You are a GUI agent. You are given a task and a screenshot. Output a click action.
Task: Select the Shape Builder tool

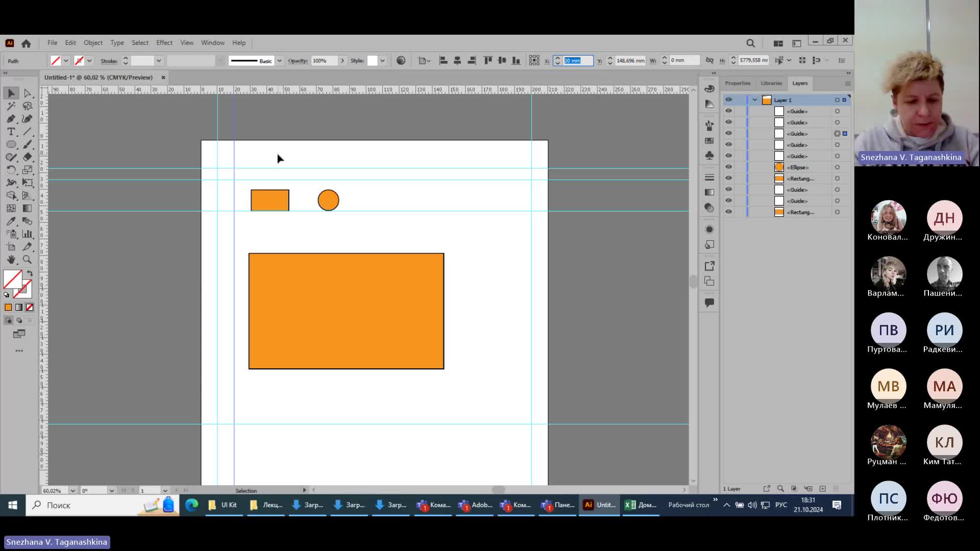point(11,195)
